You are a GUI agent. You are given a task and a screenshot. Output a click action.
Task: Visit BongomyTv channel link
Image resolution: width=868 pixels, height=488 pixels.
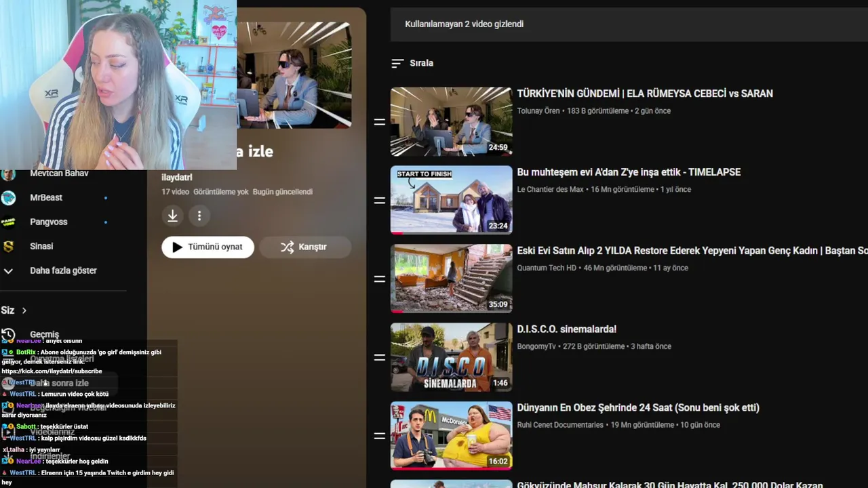536,346
